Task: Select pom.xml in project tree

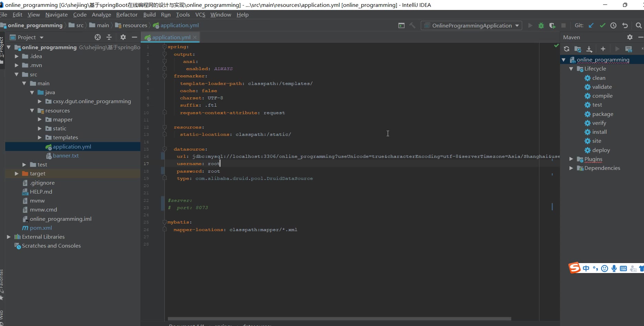Action: click(x=41, y=228)
